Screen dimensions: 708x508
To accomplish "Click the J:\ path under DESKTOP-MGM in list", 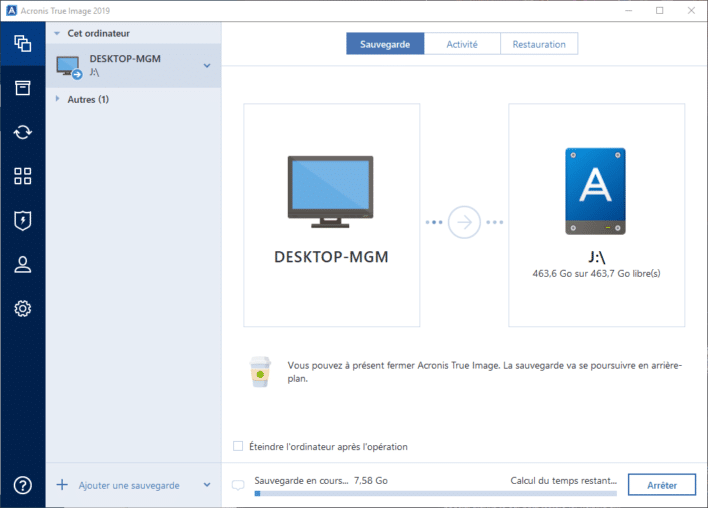I will coord(94,72).
